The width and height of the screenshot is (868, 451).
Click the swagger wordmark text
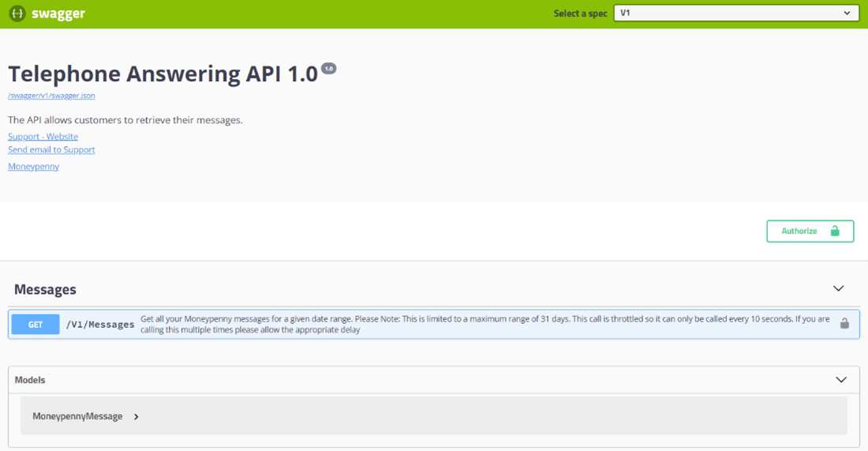[x=58, y=14]
